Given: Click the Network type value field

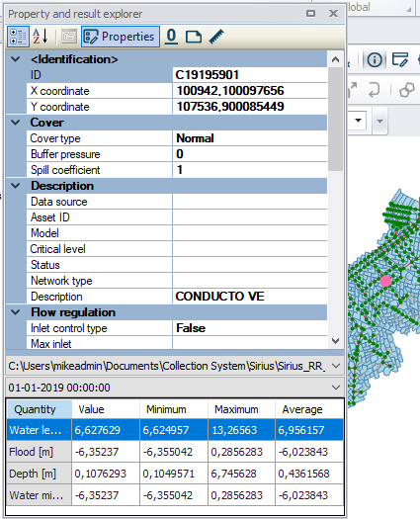Looking at the screenshot, I should click(x=250, y=281).
